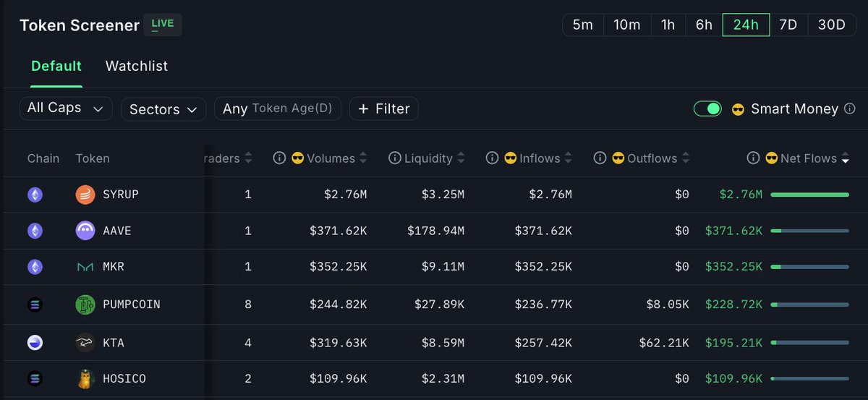Click the SYRUP net flow progress bar

[x=809, y=195]
